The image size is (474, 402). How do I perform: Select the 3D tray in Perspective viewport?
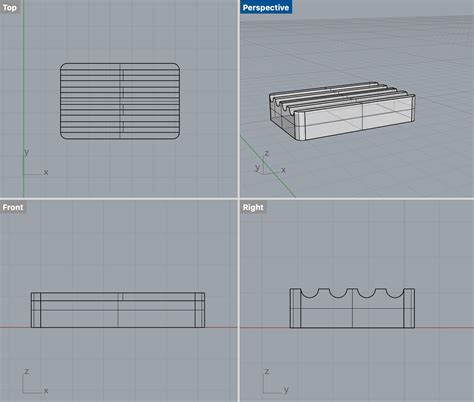[x=342, y=111]
